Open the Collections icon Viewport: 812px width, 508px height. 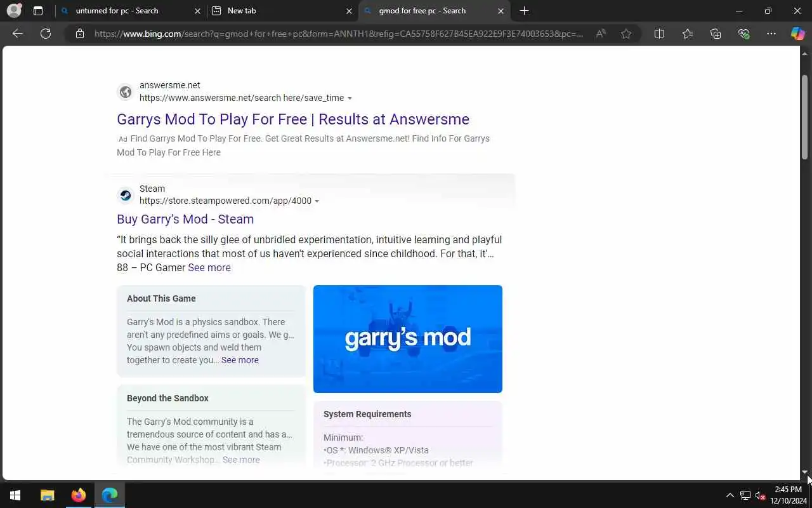(x=716, y=34)
